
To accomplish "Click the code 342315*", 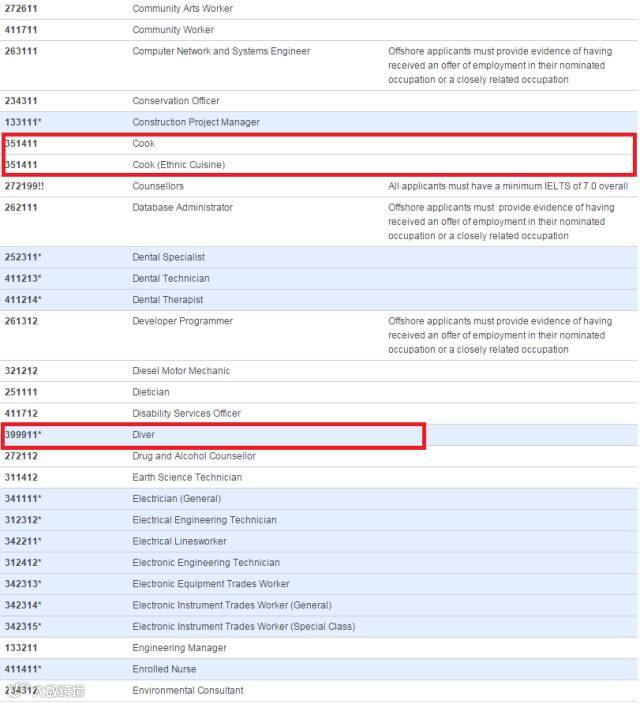I will click(x=23, y=627).
